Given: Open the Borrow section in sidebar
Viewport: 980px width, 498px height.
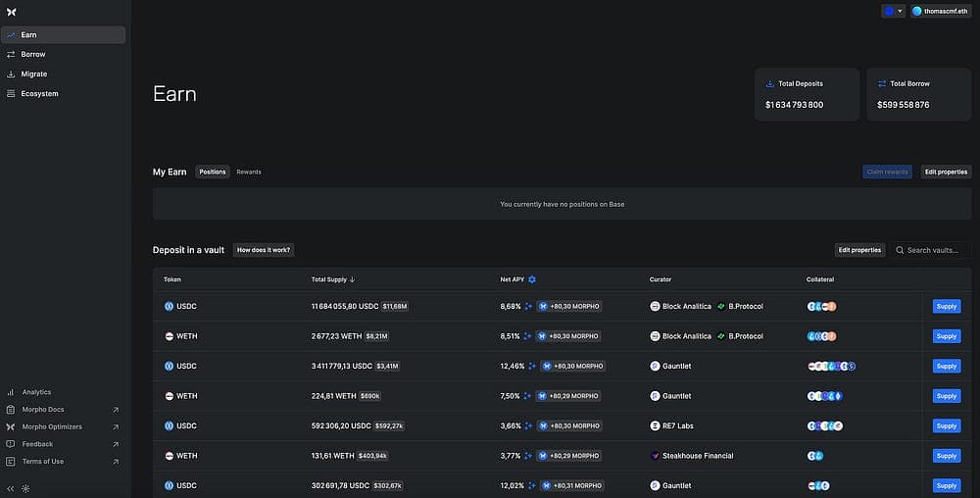Looking at the screenshot, I should coord(63,54).
